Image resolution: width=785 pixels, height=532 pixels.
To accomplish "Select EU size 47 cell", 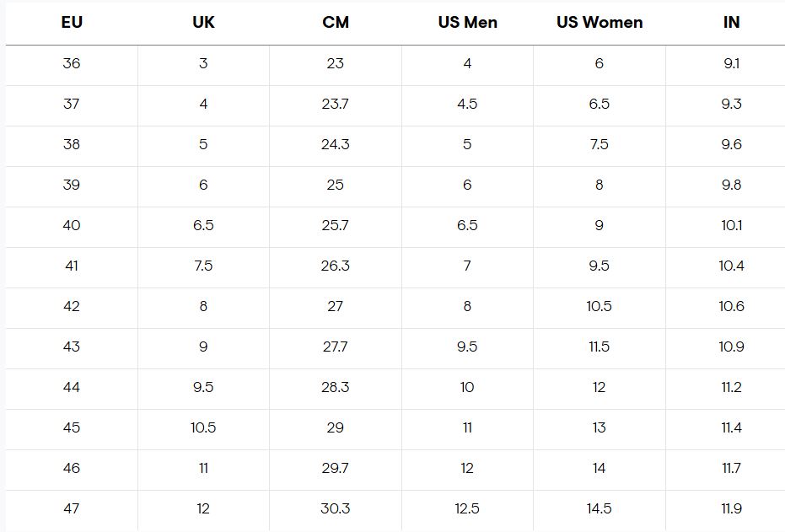I will 72,508.
